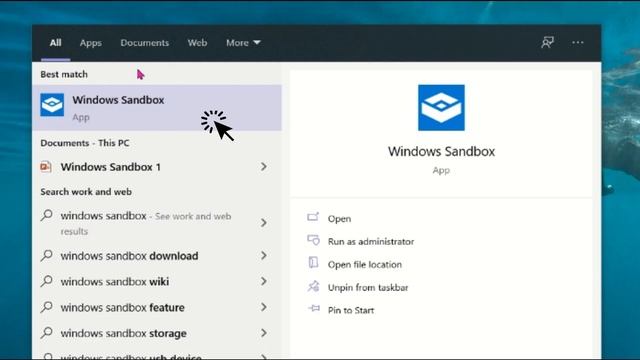
Task: Click the search icon beside windows sandbox wiki
Action: click(47, 281)
